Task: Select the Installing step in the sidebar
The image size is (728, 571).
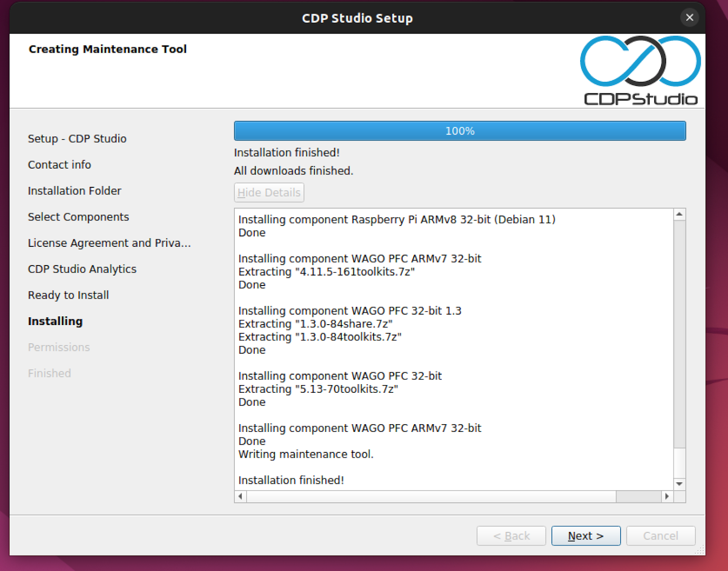Action: (55, 321)
